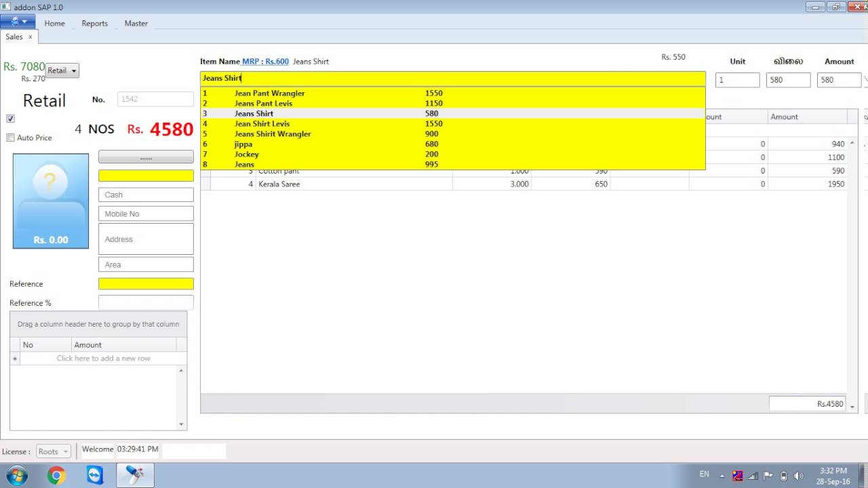Click the amount cell 1100
Image resolution: width=868 pixels, height=488 pixels.
click(x=808, y=157)
